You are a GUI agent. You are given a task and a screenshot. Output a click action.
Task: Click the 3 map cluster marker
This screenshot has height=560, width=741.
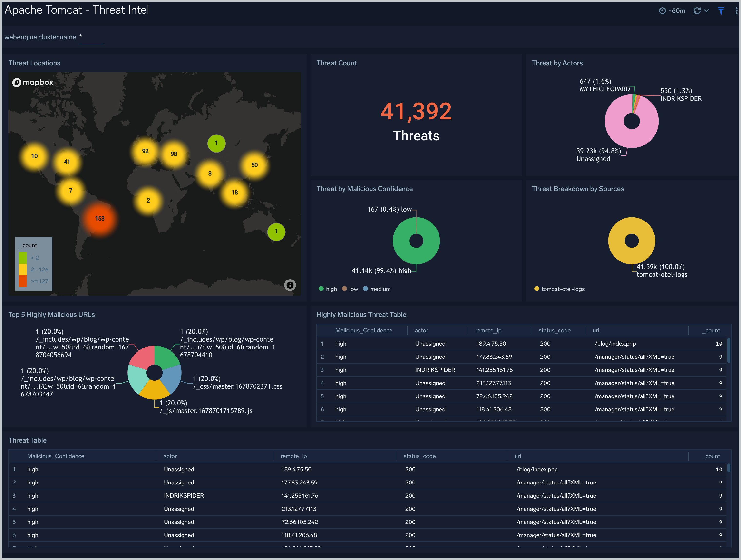(210, 174)
